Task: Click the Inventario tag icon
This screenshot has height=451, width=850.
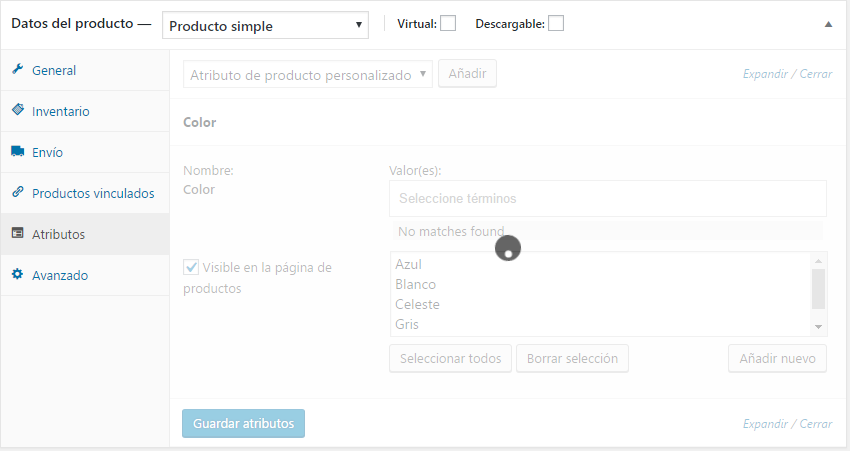Action: (18, 110)
